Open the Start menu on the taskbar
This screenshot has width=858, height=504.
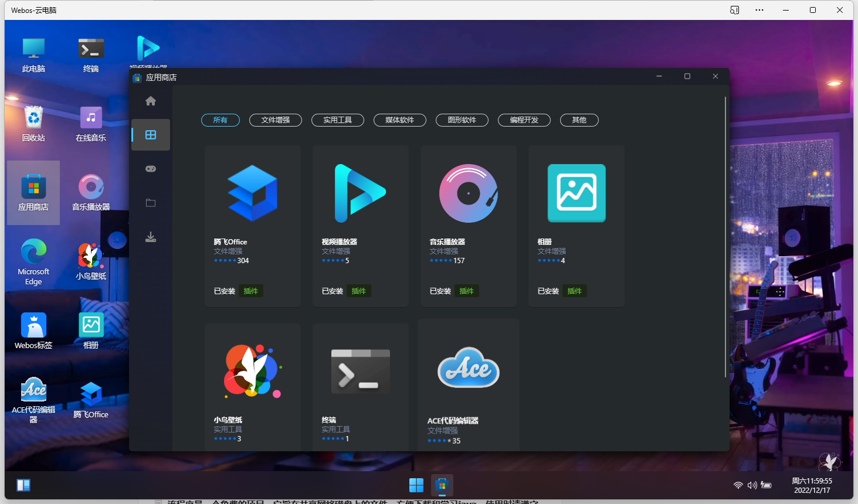pyautogui.click(x=416, y=485)
